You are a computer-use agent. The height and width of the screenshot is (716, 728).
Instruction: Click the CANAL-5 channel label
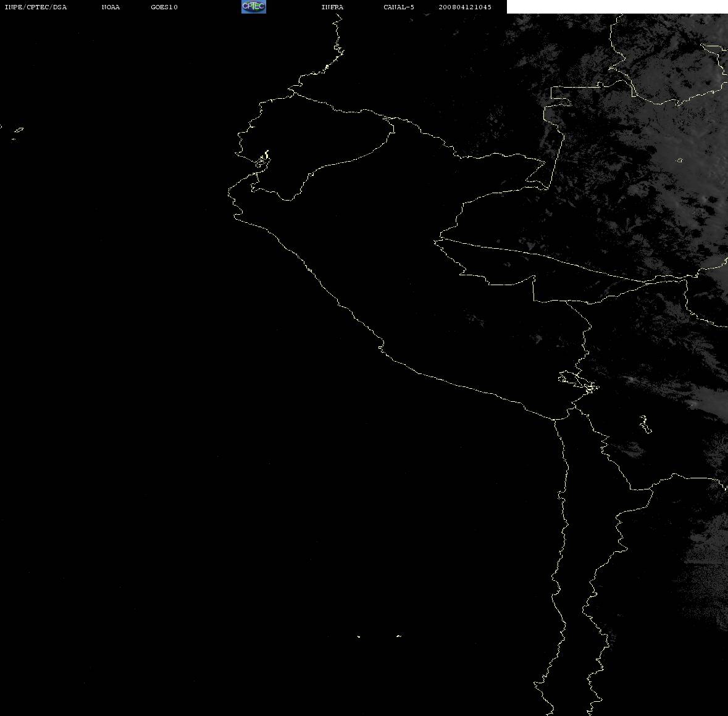click(x=399, y=7)
